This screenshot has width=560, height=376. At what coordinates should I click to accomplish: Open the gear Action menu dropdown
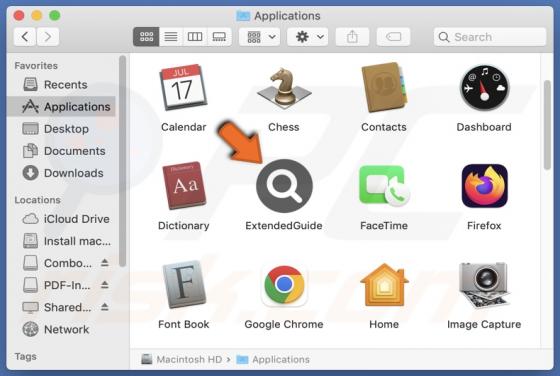(x=308, y=36)
